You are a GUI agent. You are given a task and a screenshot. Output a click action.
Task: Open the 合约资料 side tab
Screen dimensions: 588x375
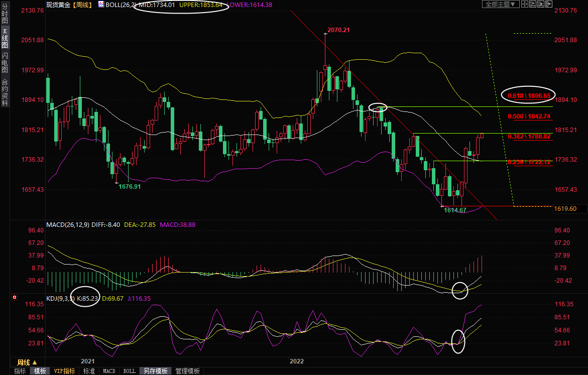pos(5,92)
